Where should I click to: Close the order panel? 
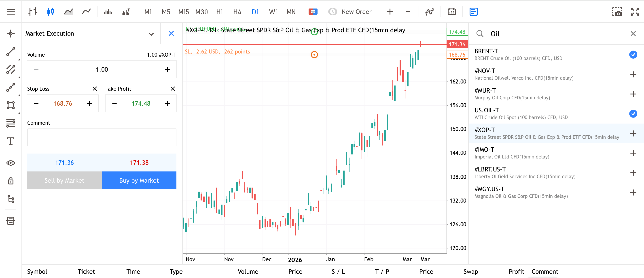click(171, 34)
